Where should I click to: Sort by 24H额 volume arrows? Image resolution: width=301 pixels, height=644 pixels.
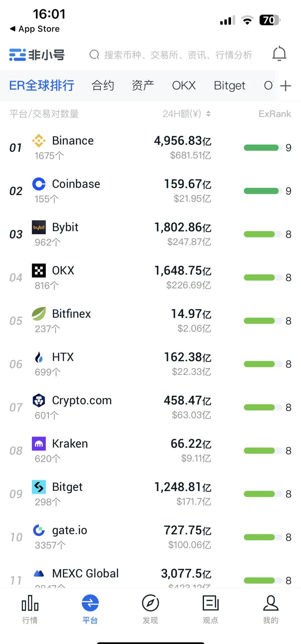click(x=208, y=114)
